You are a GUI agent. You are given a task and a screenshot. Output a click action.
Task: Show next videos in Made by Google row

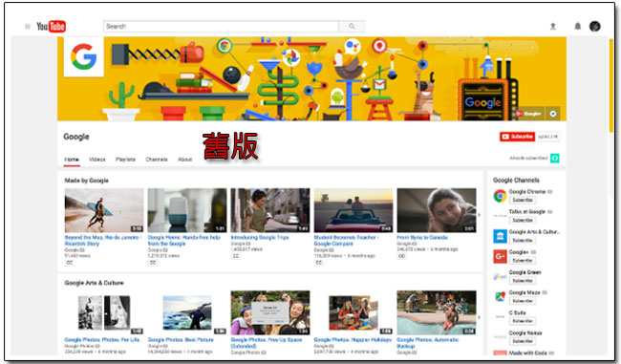(x=479, y=215)
